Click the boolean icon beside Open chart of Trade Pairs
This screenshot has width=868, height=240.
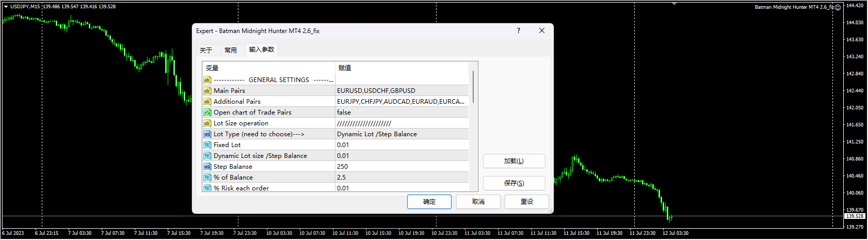[x=207, y=113]
